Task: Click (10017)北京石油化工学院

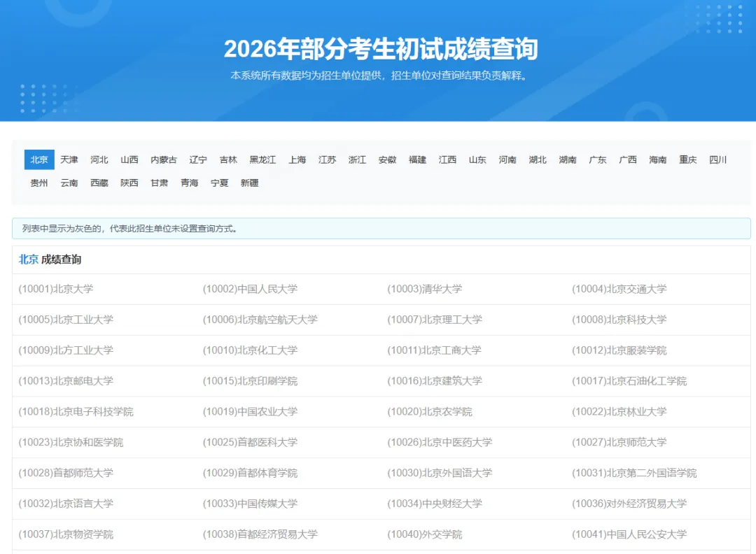Action: [x=630, y=381]
